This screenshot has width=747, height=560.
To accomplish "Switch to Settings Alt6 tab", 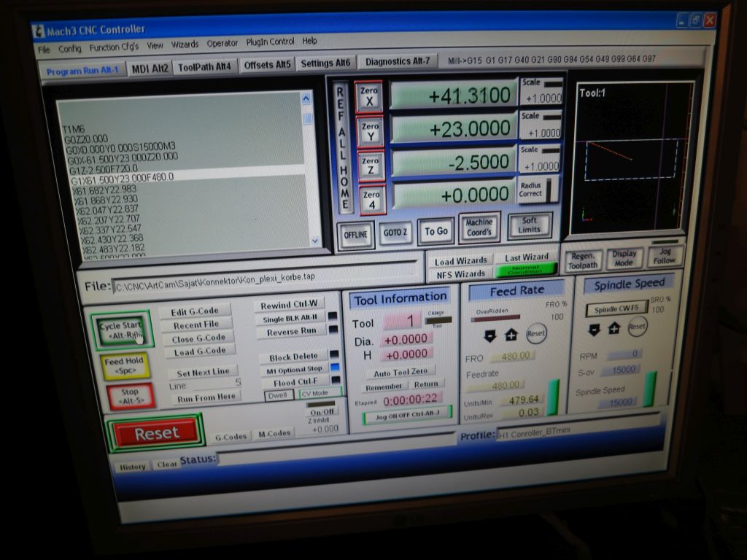I will (325, 63).
